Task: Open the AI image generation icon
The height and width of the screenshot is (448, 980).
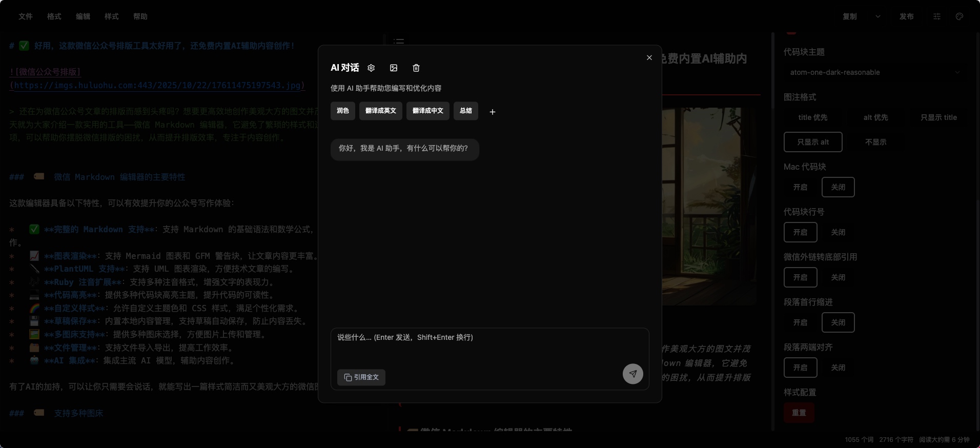Action: pyautogui.click(x=394, y=68)
